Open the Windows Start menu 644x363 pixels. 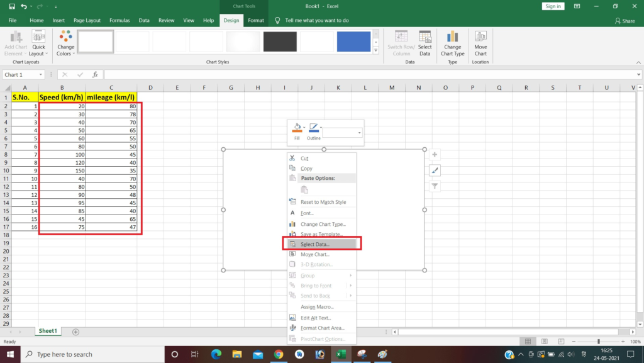[10, 354]
